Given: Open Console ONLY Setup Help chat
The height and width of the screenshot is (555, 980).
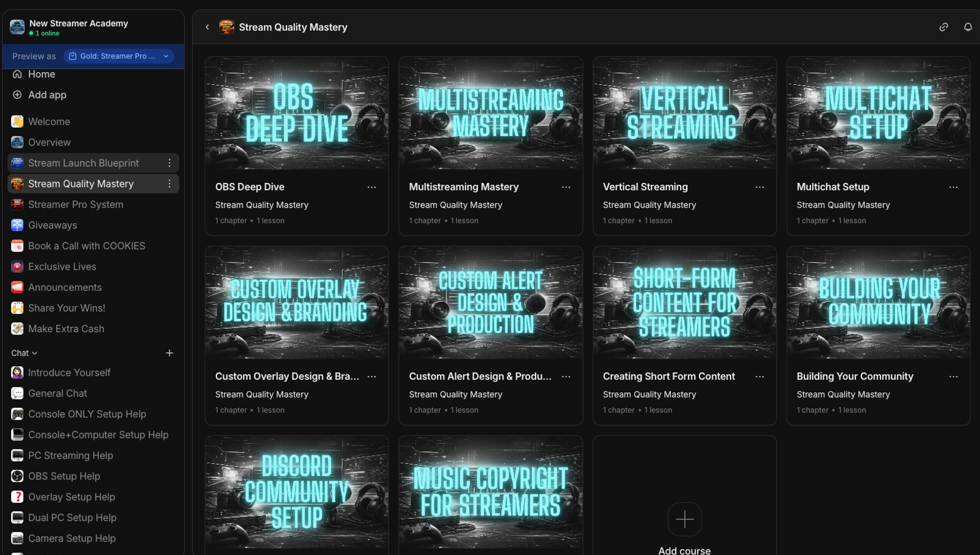Looking at the screenshot, I should (93, 414).
